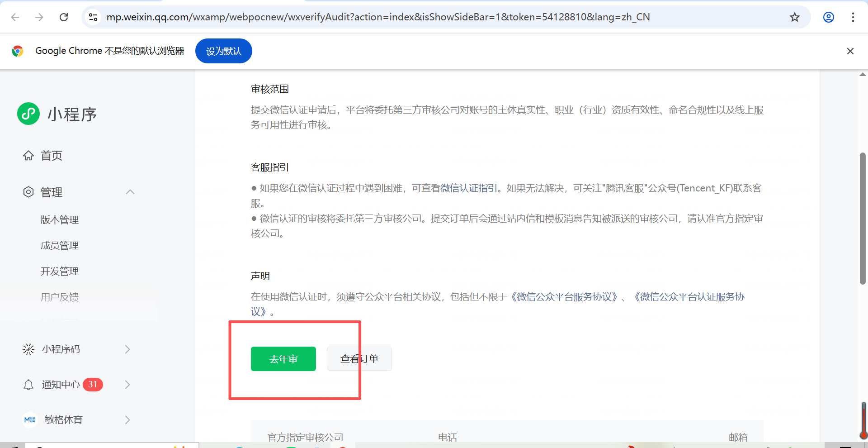Click the 审核范围 heading

(270, 89)
